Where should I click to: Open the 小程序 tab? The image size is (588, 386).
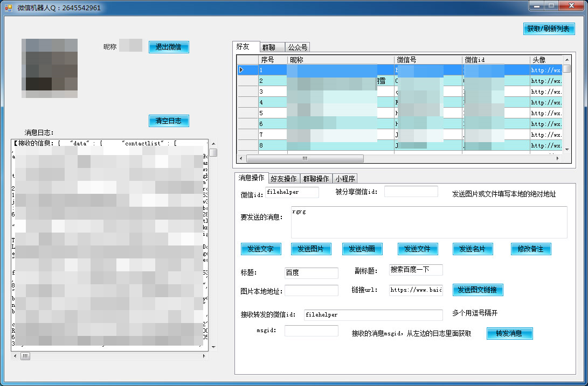pyautogui.click(x=345, y=178)
